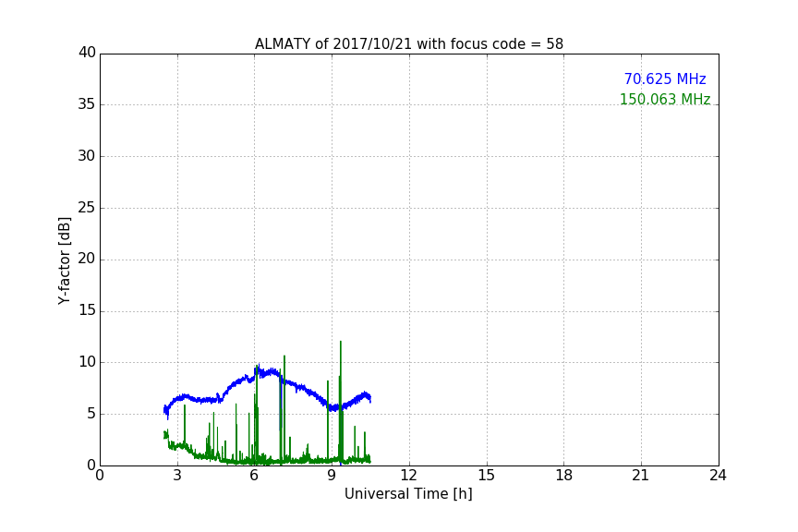Click the y-axis tick label '25'
798x532 pixels.
tap(87, 207)
